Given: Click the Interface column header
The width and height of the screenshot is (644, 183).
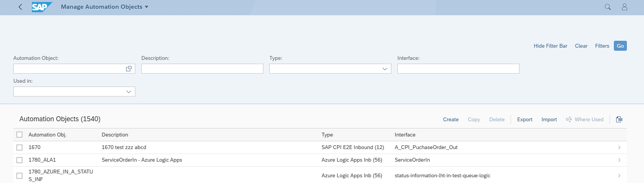Looking at the screenshot, I should click(405, 135).
